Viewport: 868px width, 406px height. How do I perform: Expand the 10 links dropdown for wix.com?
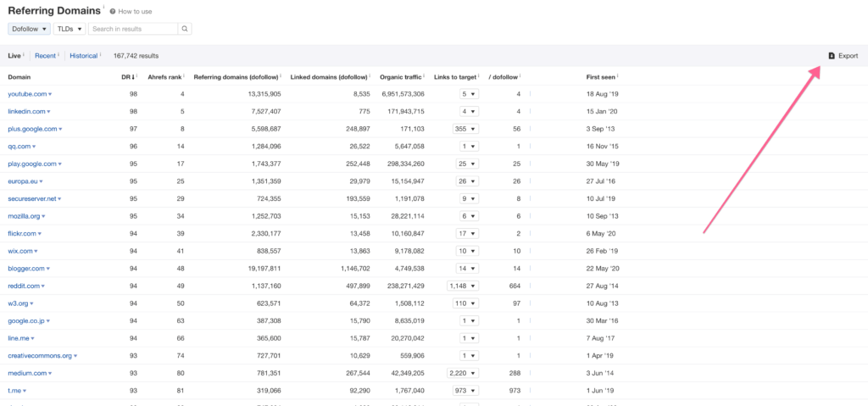(x=468, y=252)
